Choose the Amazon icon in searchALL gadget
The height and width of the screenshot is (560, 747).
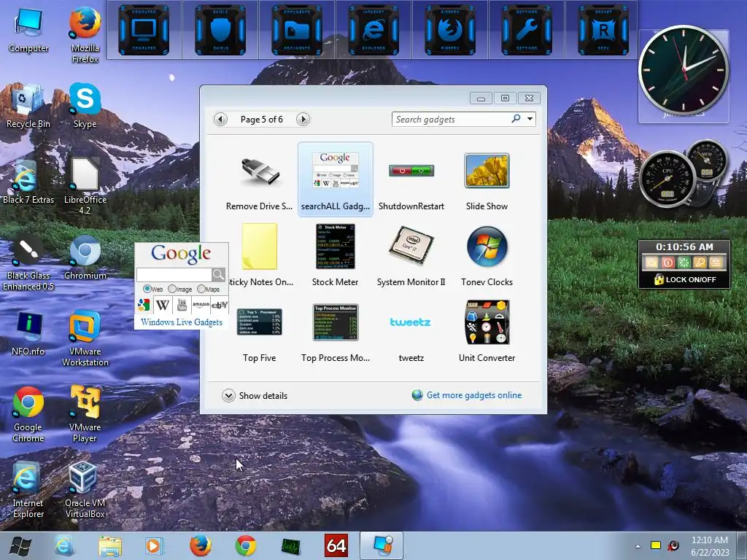tap(201, 305)
